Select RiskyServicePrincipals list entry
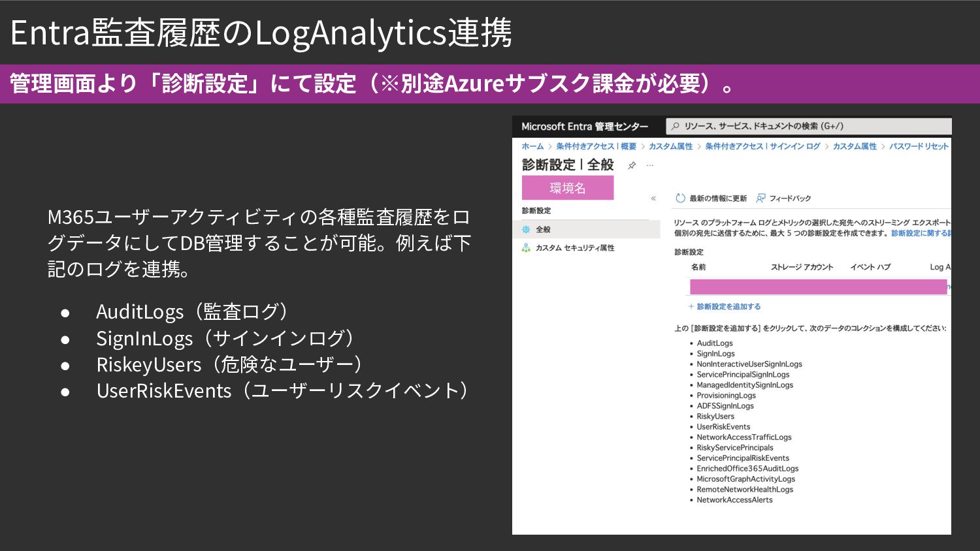The width and height of the screenshot is (980, 551). 735,448
